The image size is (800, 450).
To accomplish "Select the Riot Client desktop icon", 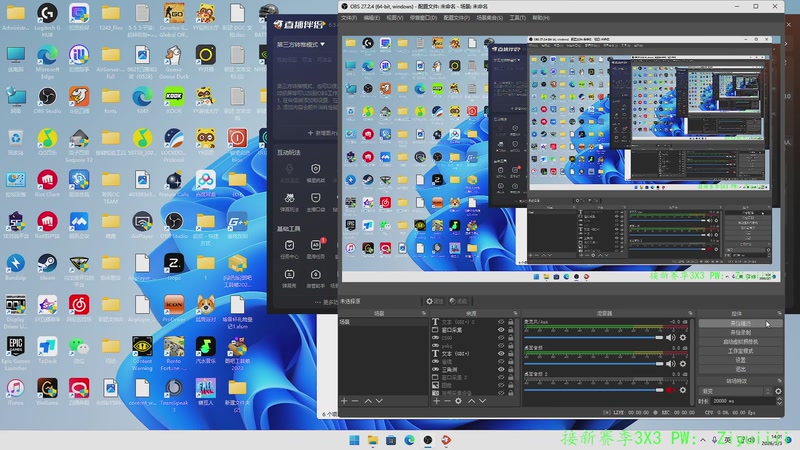I will tap(47, 184).
